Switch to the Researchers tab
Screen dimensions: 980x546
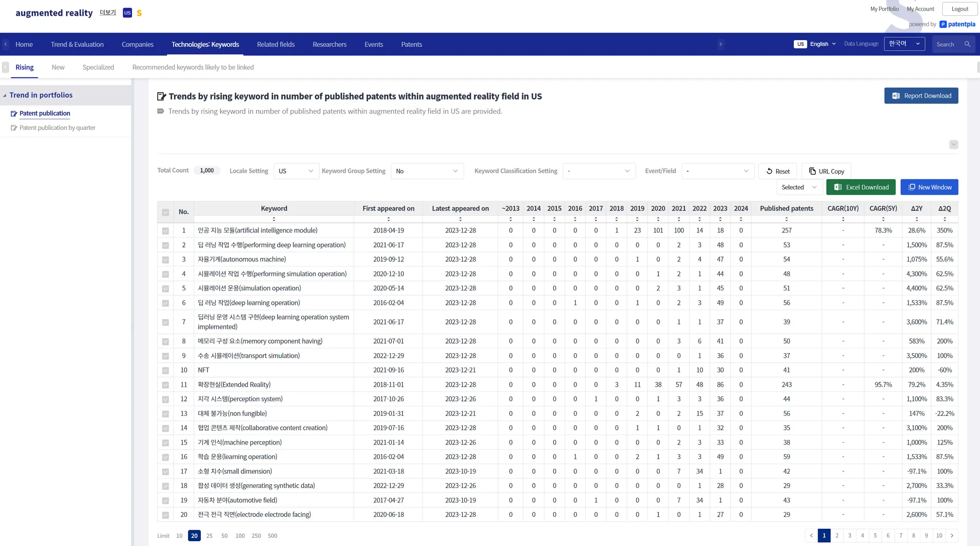pyautogui.click(x=329, y=45)
